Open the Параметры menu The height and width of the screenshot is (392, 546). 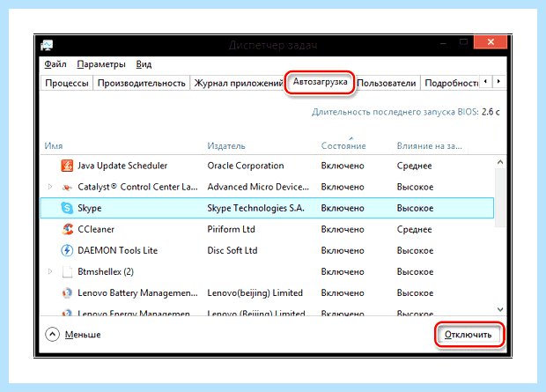pyautogui.click(x=101, y=64)
